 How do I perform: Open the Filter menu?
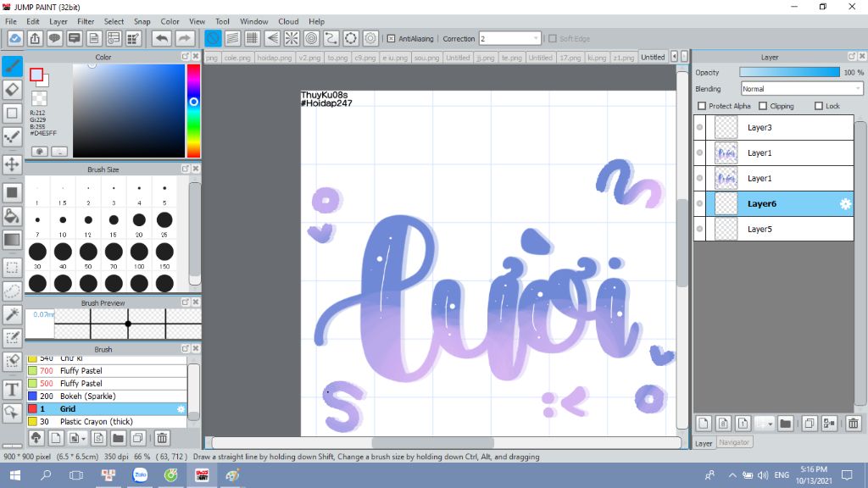[86, 21]
